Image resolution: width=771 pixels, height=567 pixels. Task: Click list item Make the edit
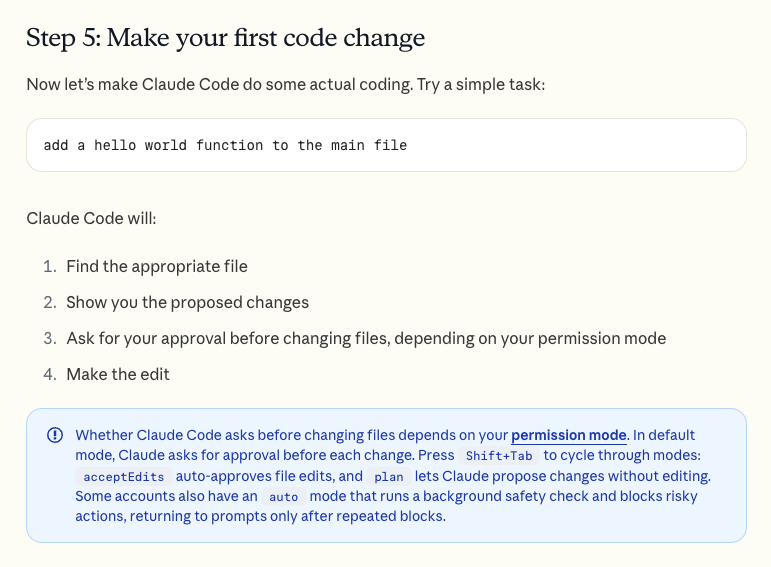point(118,374)
